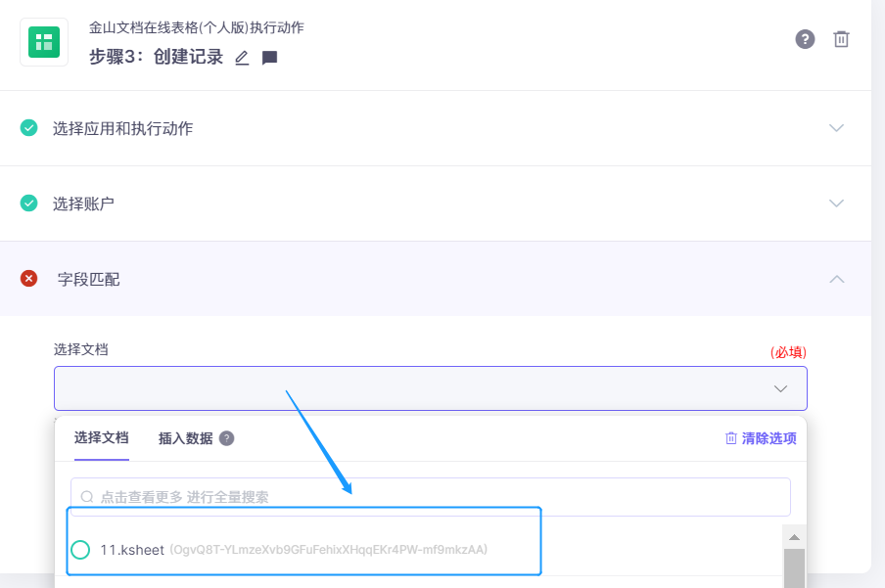Click the 步骤3: 创建记录 title
Image resolution: width=885 pixels, height=588 pixels.
(156, 57)
